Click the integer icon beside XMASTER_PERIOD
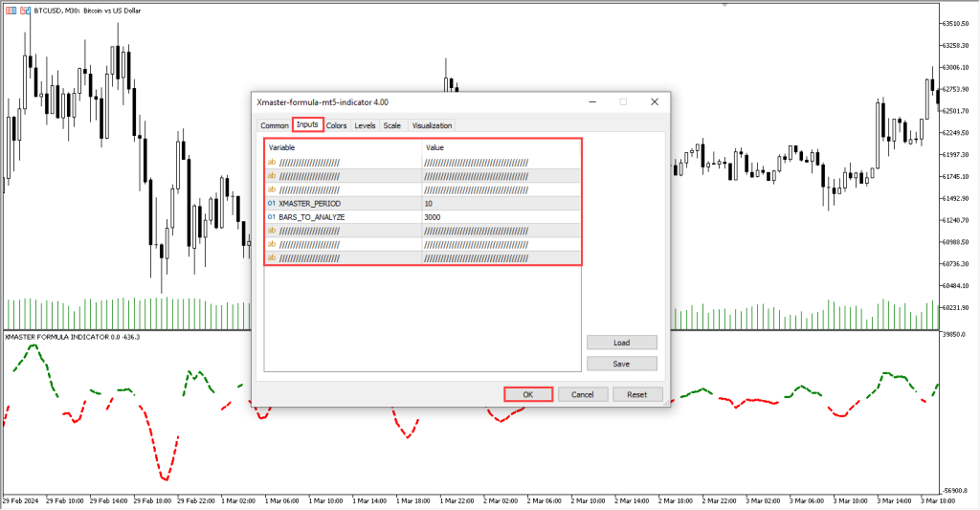 [272, 204]
